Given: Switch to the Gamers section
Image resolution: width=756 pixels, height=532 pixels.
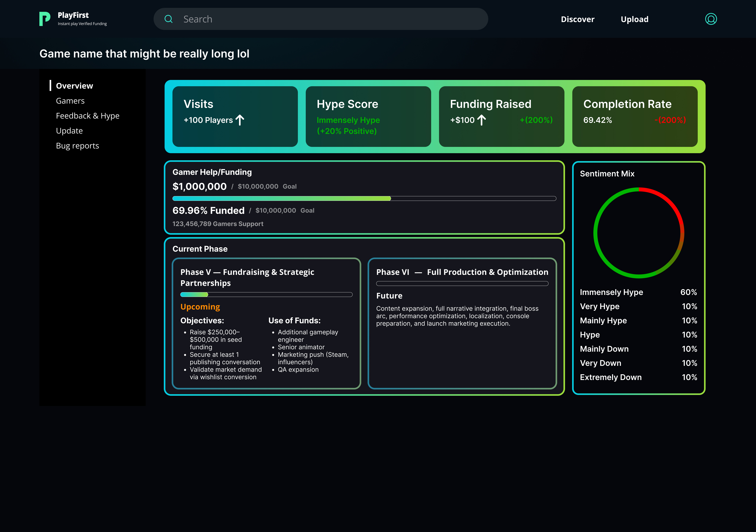Looking at the screenshot, I should (x=70, y=101).
